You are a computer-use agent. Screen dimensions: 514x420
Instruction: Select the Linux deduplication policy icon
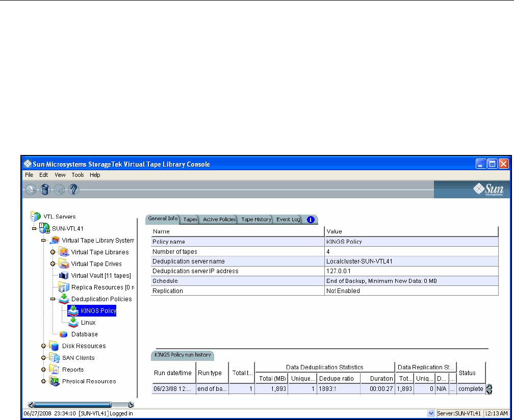coord(74,322)
